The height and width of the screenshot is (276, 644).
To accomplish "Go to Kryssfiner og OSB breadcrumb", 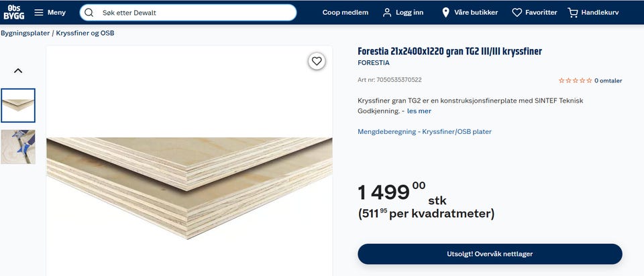I will click(x=85, y=33).
